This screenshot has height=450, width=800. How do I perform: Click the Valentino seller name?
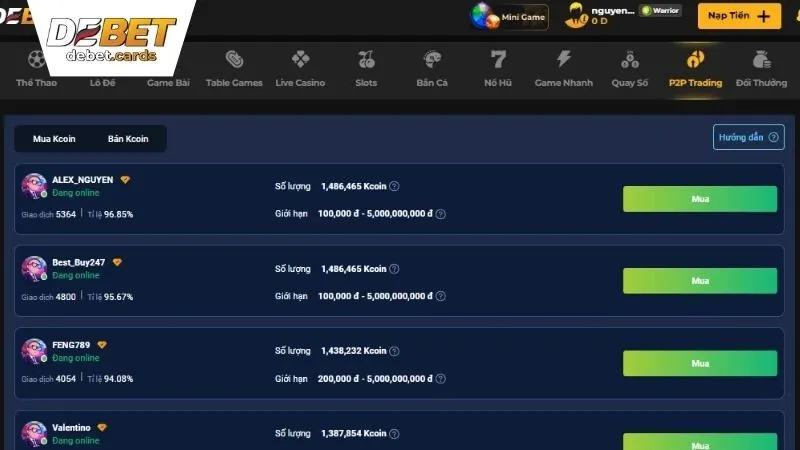point(71,428)
